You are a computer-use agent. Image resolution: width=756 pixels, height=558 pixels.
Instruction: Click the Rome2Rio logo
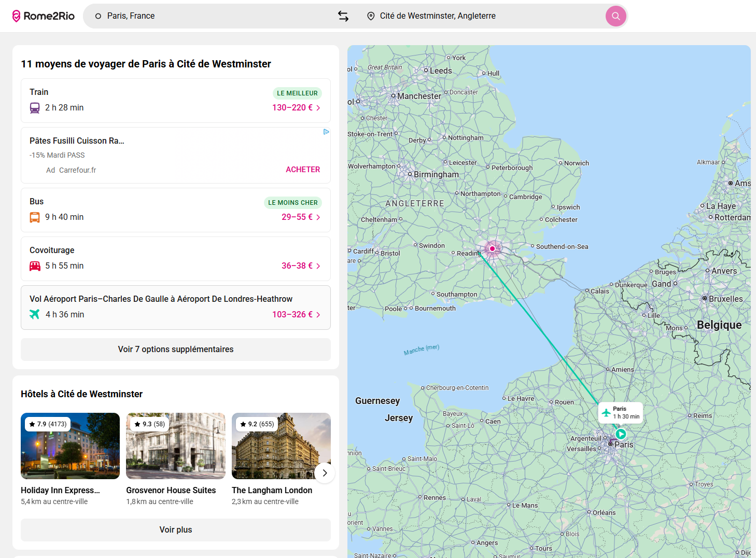44,16
